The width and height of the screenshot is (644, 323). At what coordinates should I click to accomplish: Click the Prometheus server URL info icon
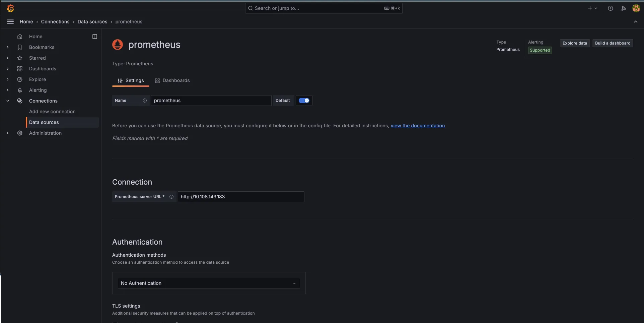point(171,197)
